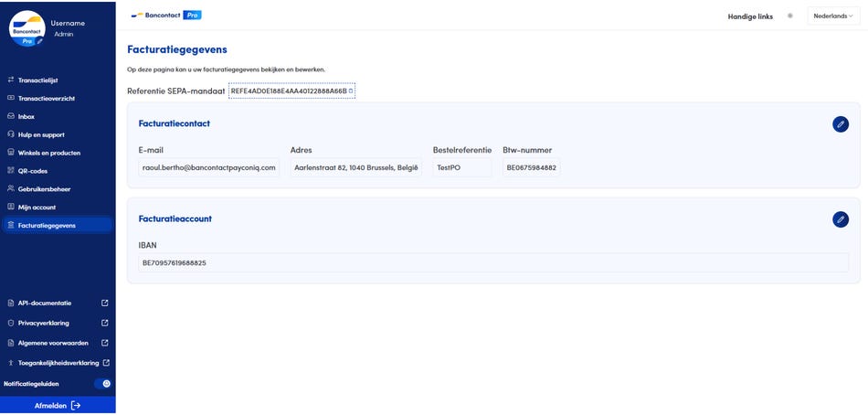Click the API-documentatie document icon
This screenshot has height=415, width=868.
coord(11,303)
